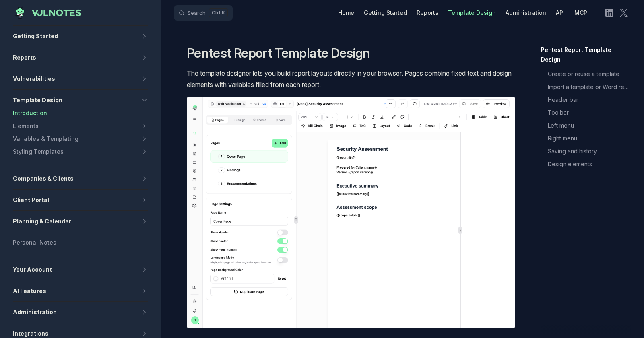
Task: Jump to the Saving and history section
Action: click(x=572, y=151)
